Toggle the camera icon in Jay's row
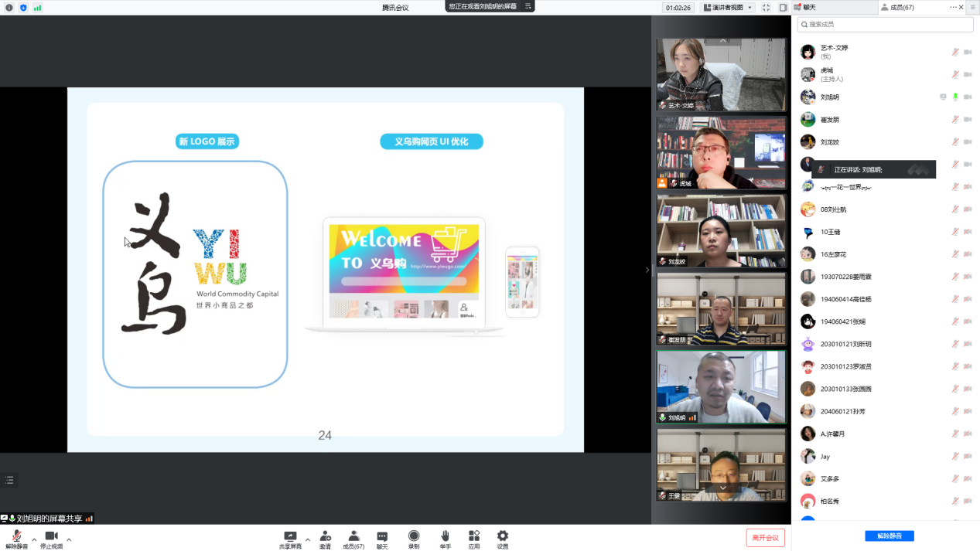Screen dimensions: 980x551 click(x=967, y=456)
